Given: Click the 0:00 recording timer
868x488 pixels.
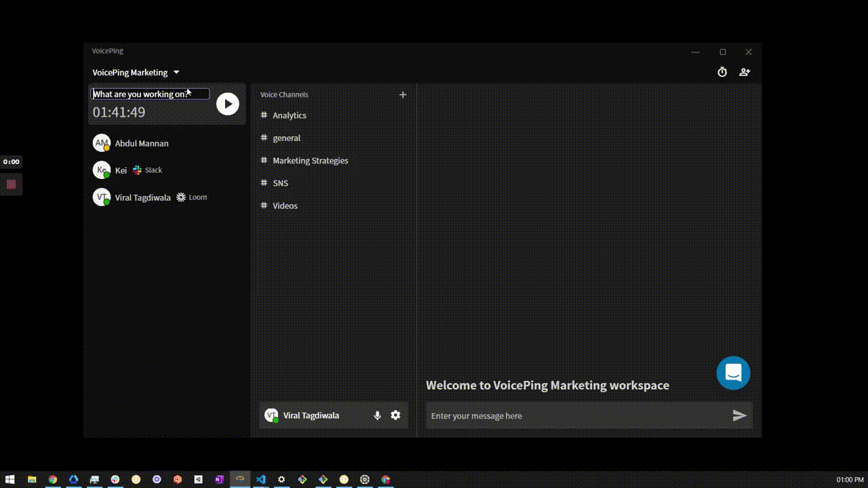Looking at the screenshot, I should point(11,162).
